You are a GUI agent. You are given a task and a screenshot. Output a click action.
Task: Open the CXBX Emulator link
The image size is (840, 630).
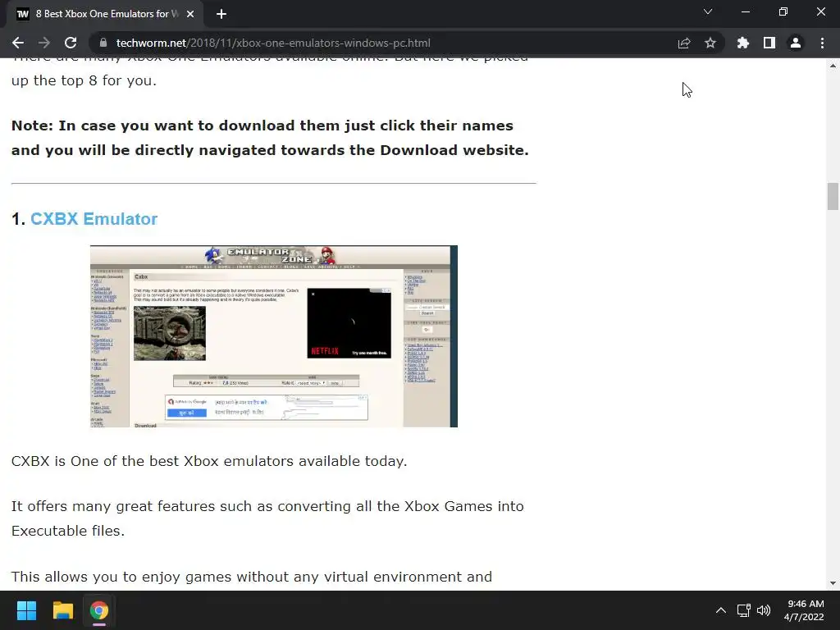coord(94,218)
